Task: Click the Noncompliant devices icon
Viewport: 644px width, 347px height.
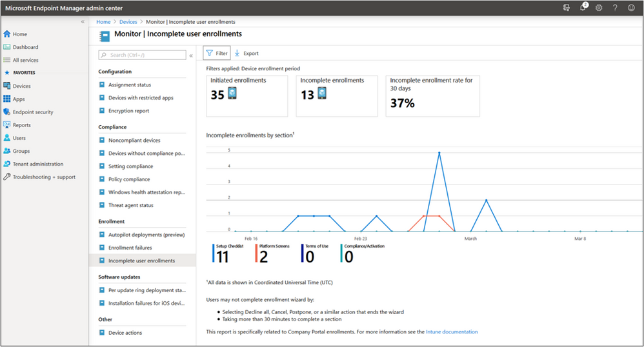Action: 102,140
